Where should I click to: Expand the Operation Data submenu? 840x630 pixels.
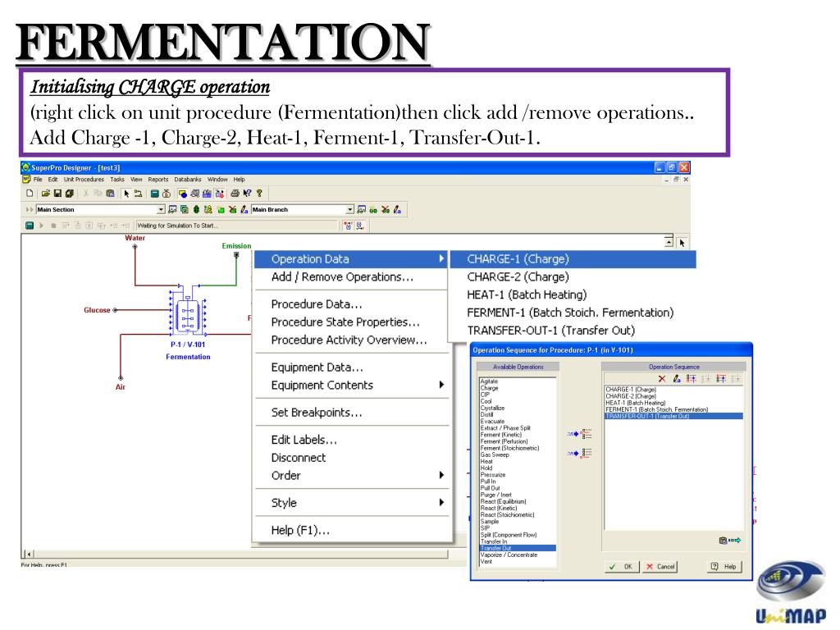pos(351,259)
